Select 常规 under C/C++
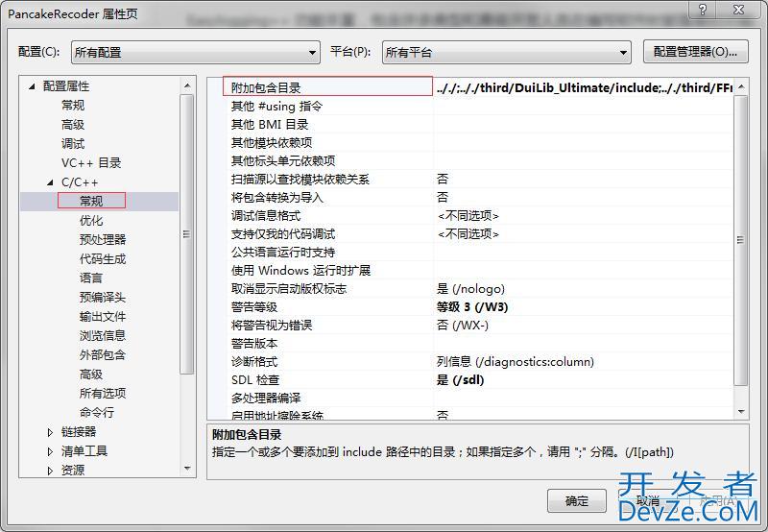 [x=91, y=201]
